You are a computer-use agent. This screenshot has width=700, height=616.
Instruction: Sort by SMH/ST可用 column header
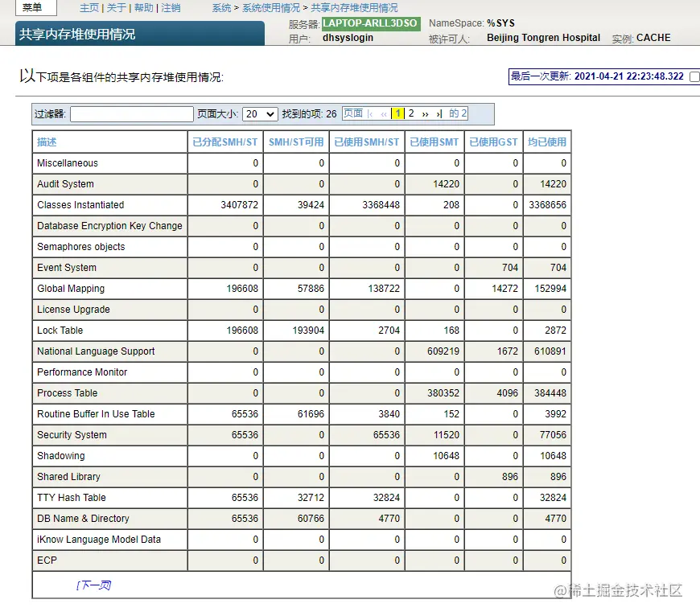click(296, 142)
